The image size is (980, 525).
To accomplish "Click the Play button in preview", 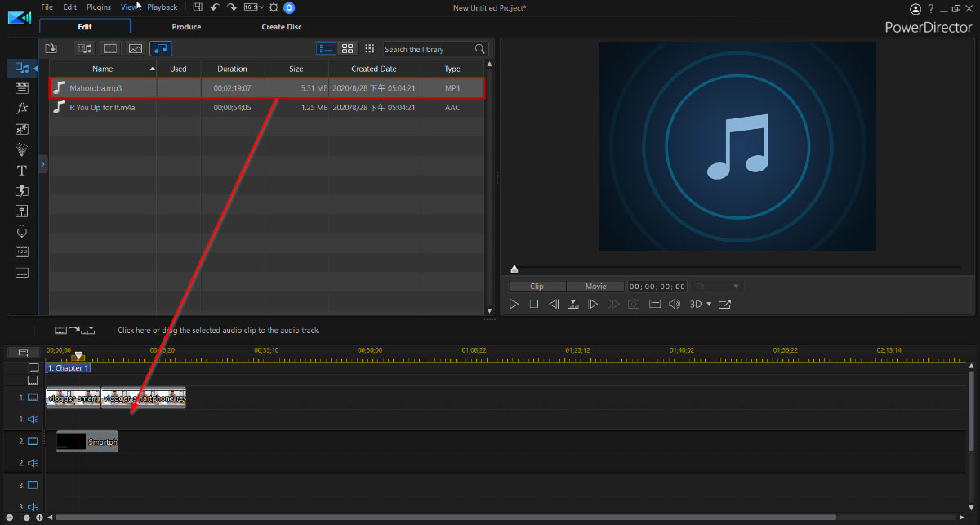I will click(x=514, y=304).
